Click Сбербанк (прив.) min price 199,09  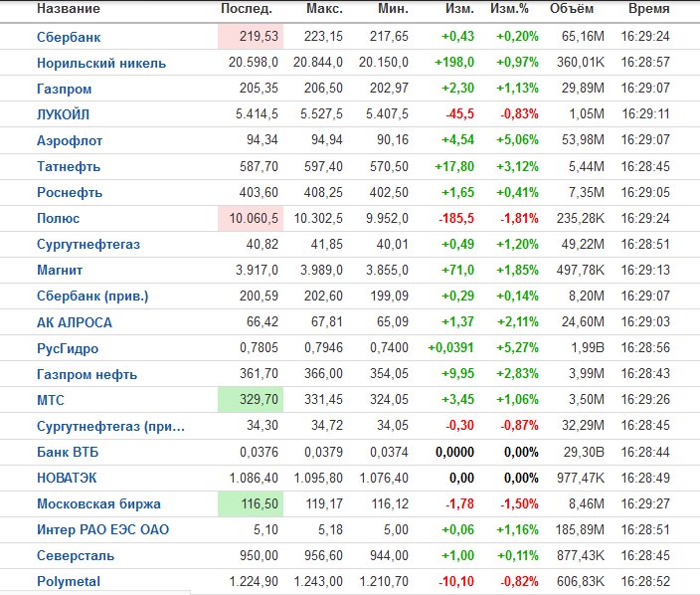[x=389, y=296]
